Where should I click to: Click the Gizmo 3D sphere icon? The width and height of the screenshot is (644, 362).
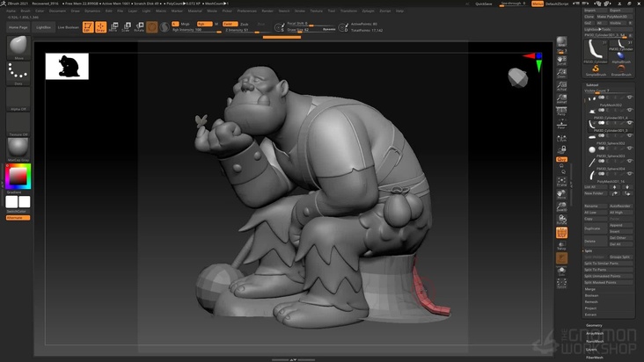(152, 27)
